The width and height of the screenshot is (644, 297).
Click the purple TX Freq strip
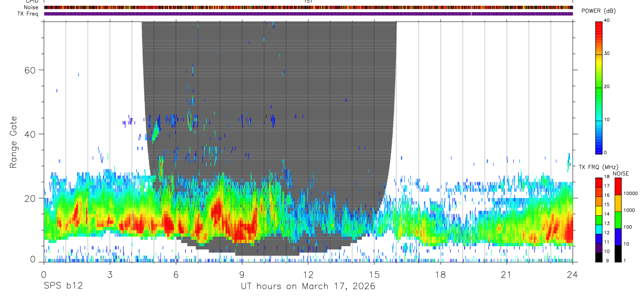pos(308,14)
